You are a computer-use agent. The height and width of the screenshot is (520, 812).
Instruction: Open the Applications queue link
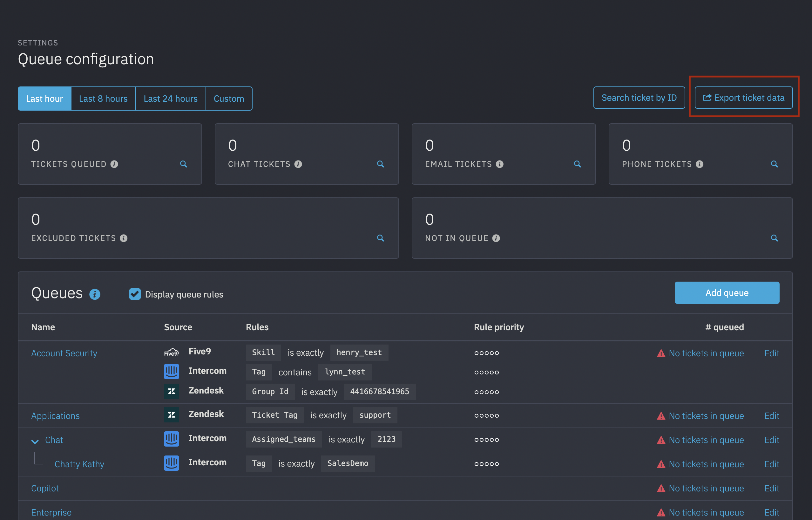pos(55,416)
